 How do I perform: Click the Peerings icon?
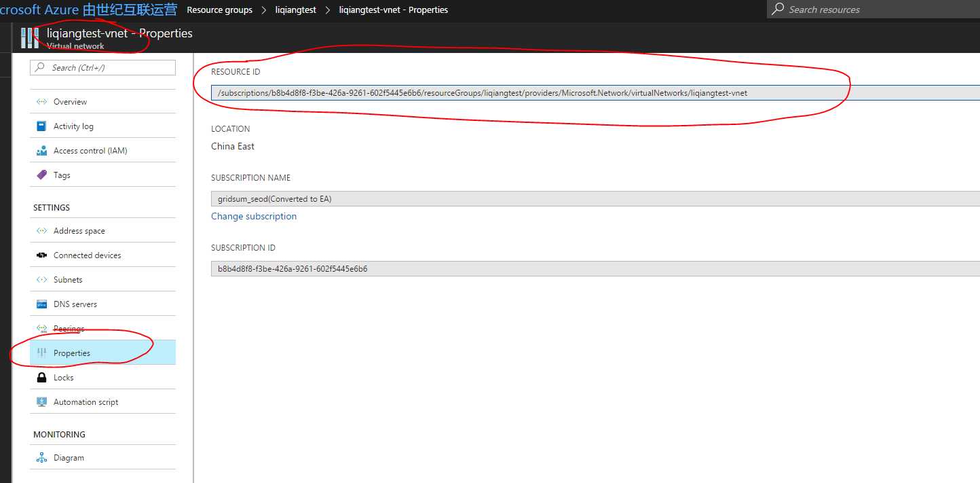pos(41,329)
